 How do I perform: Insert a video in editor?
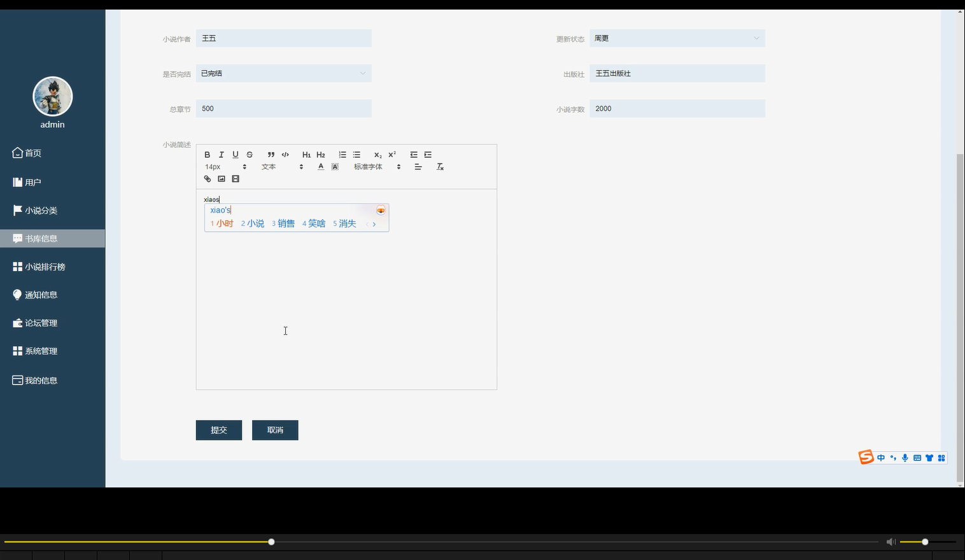tap(236, 179)
